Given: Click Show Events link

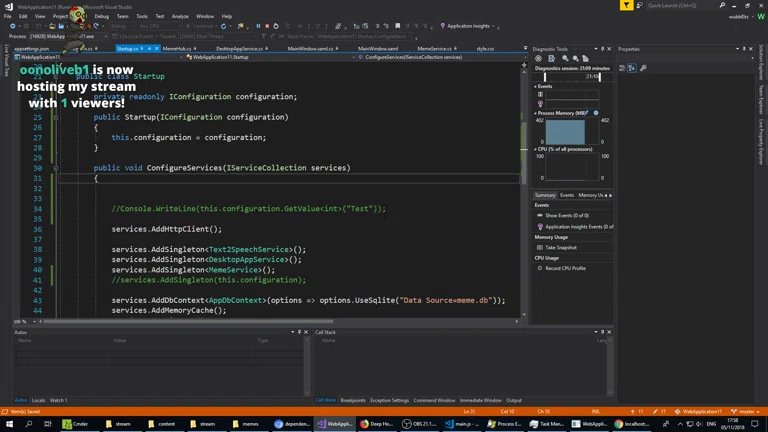Looking at the screenshot, I should pos(567,216).
